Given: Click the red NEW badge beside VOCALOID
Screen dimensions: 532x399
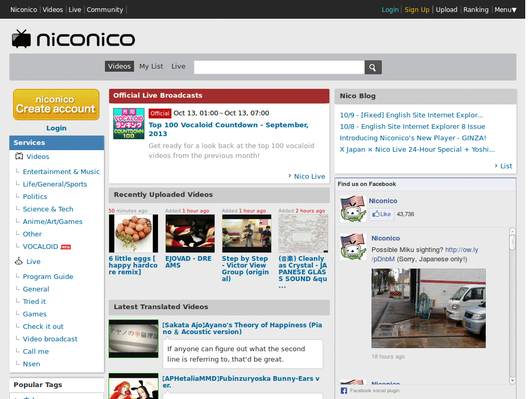Looking at the screenshot, I should 65,247.
